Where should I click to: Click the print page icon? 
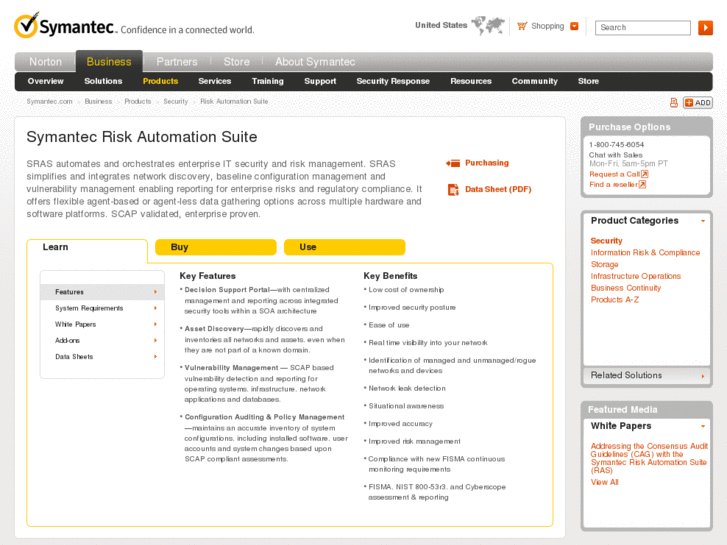(674, 103)
